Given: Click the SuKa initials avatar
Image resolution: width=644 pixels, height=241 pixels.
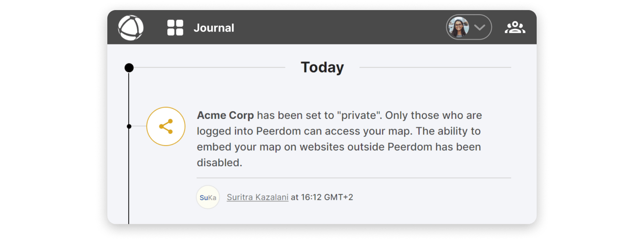Looking at the screenshot, I should [208, 197].
